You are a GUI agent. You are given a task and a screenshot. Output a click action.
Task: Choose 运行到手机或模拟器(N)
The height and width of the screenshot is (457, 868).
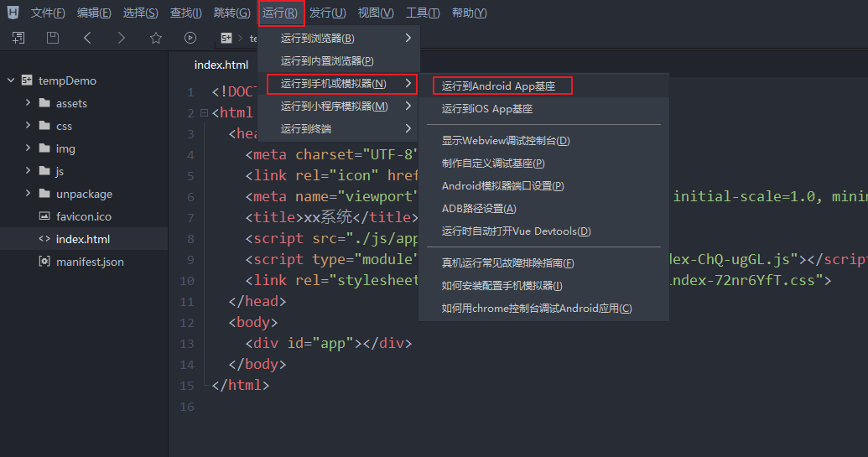click(x=339, y=84)
